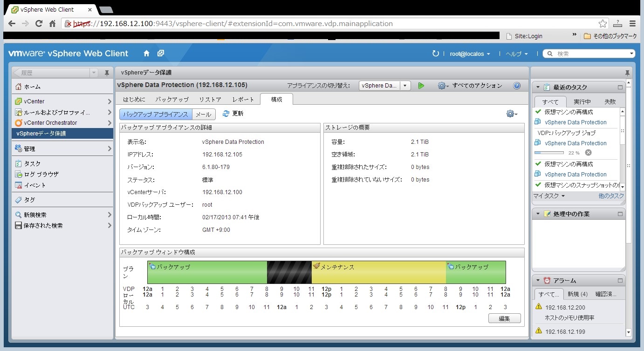Show 新規 (4) alarms tab
This screenshot has width=644, height=351.
pos(578,294)
